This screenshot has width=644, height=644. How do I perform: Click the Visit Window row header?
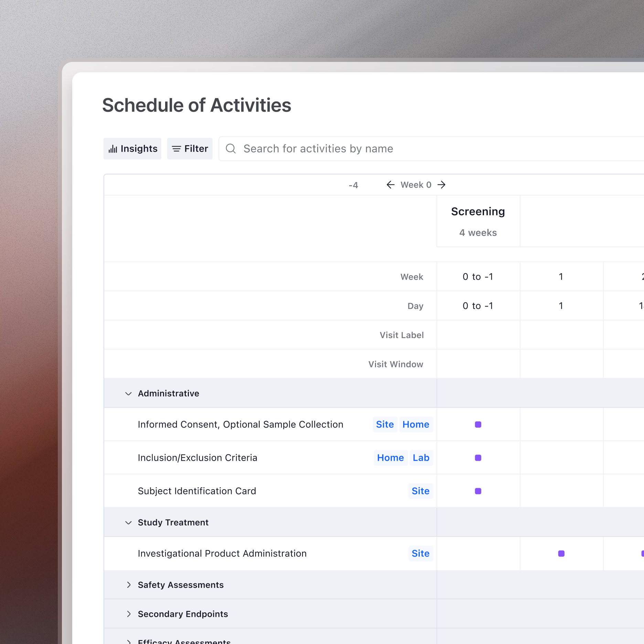(396, 364)
